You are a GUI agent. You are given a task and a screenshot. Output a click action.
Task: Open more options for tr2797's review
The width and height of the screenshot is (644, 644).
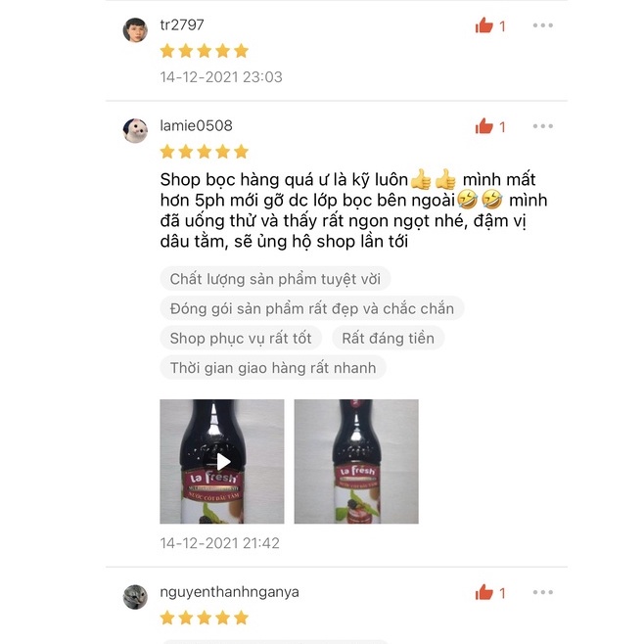point(542,25)
